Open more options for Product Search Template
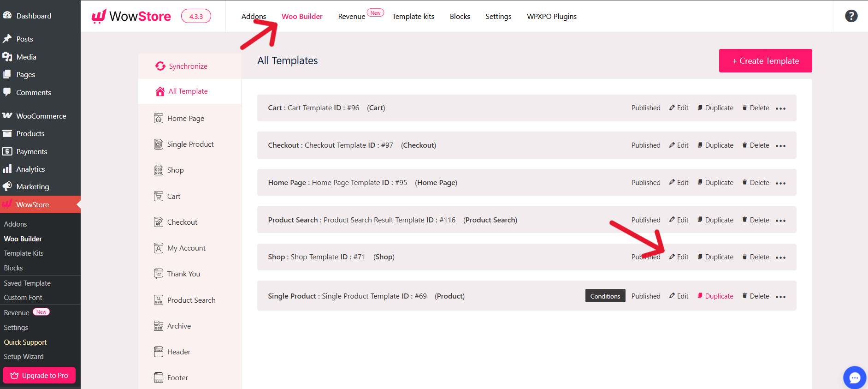868x389 pixels. (780, 221)
